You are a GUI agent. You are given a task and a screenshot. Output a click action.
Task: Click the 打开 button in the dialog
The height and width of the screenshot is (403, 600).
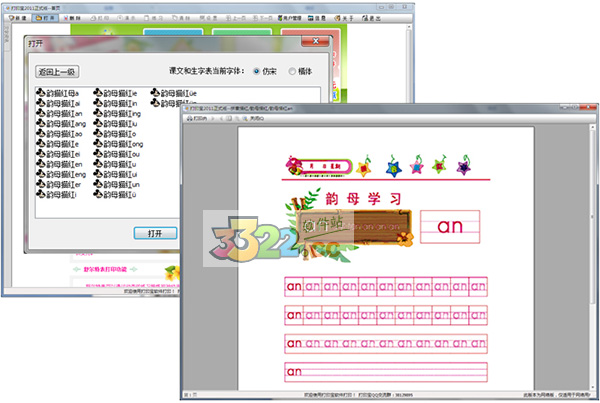click(155, 233)
